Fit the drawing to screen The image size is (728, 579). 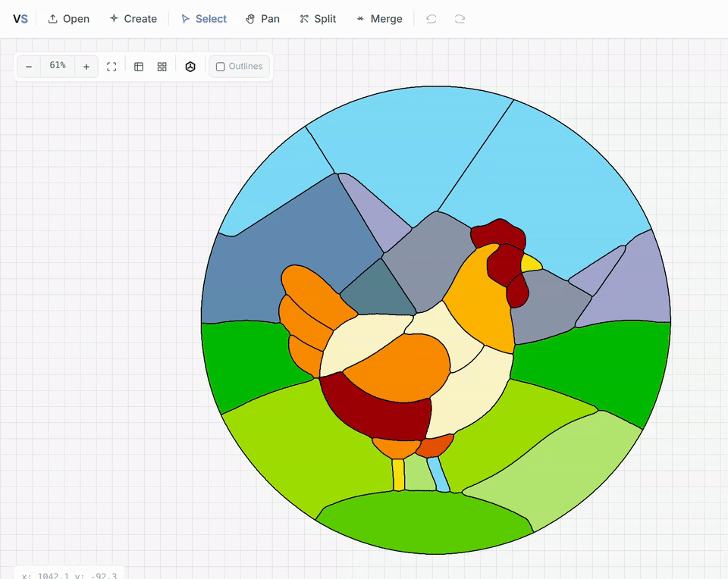[111, 67]
